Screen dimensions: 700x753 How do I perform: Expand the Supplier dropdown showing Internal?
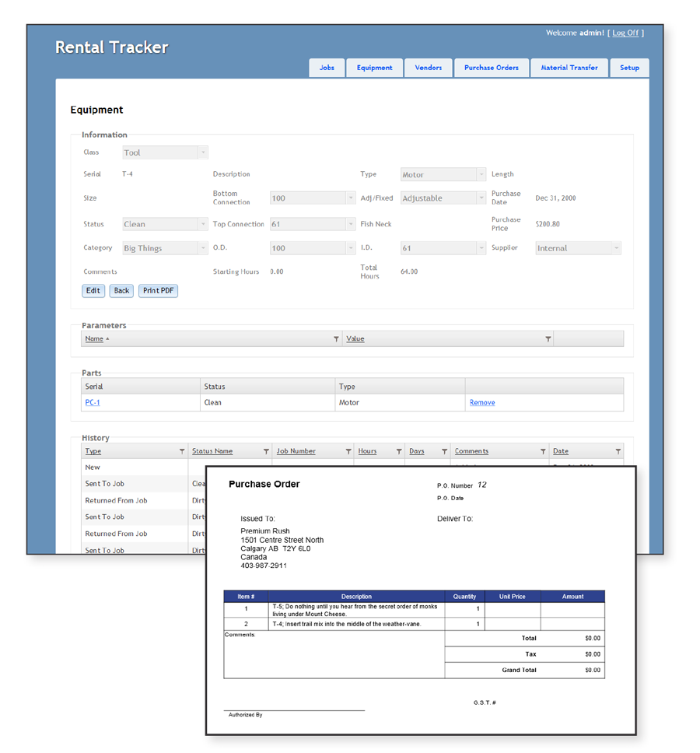pyautogui.click(x=579, y=248)
